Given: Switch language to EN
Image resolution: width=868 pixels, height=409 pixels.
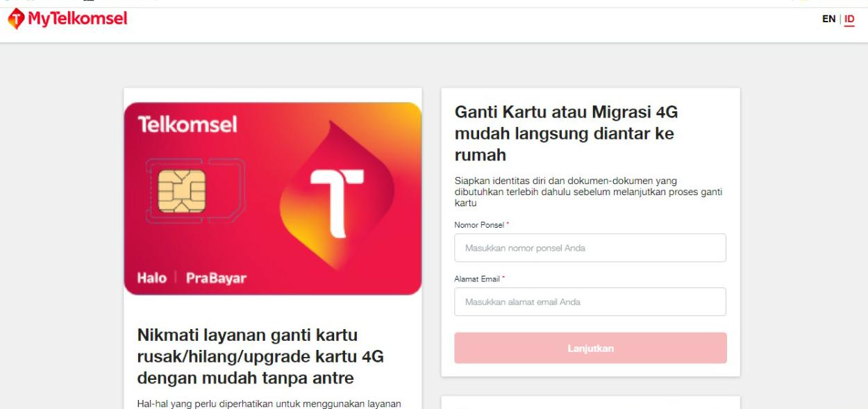Looking at the screenshot, I should (x=828, y=19).
